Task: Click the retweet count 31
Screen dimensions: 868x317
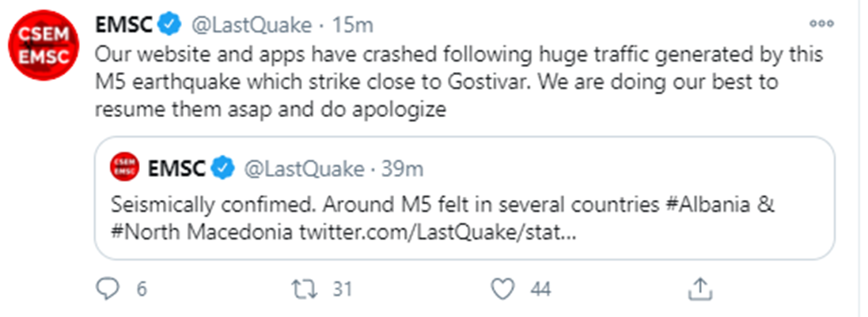Action: 342,289
